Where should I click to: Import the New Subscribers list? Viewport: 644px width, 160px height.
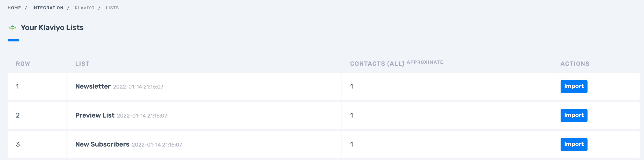point(574,144)
